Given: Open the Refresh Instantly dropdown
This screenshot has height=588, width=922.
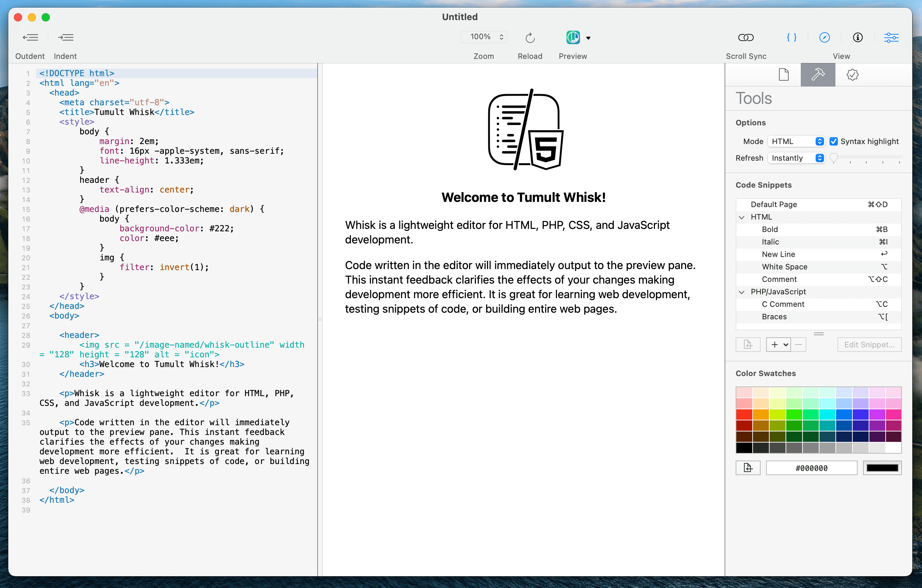Looking at the screenshot, I should click(796, 158).
